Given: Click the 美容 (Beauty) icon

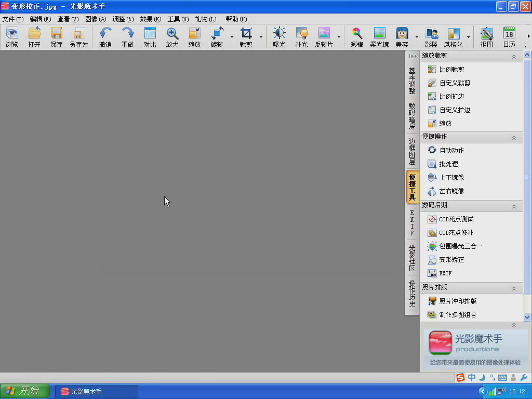Looking at the screenshot, I should 402,37.
